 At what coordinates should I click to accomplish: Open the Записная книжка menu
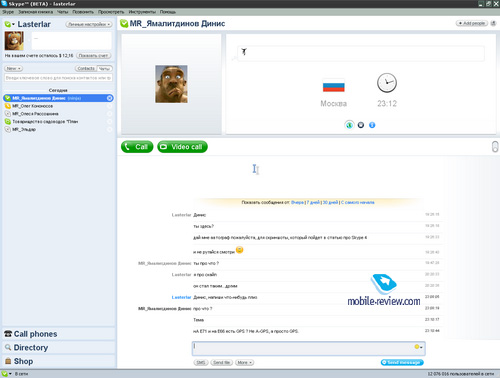(x=35, y=12)
